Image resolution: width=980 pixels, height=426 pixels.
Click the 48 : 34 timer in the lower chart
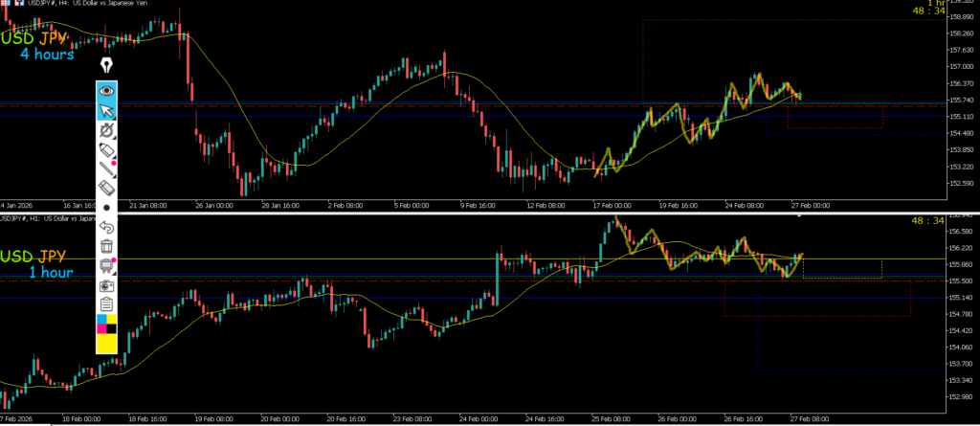coord(928,220)
